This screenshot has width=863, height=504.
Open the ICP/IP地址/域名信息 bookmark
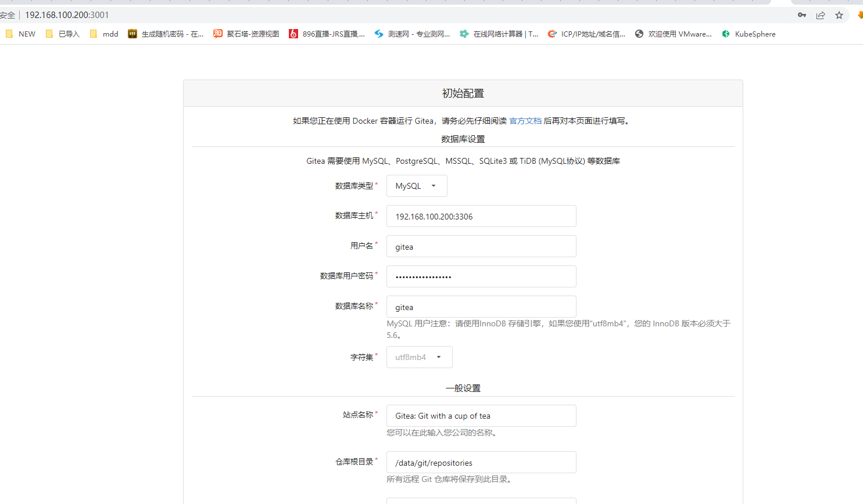pyautogui.click(x=586, y=34)
